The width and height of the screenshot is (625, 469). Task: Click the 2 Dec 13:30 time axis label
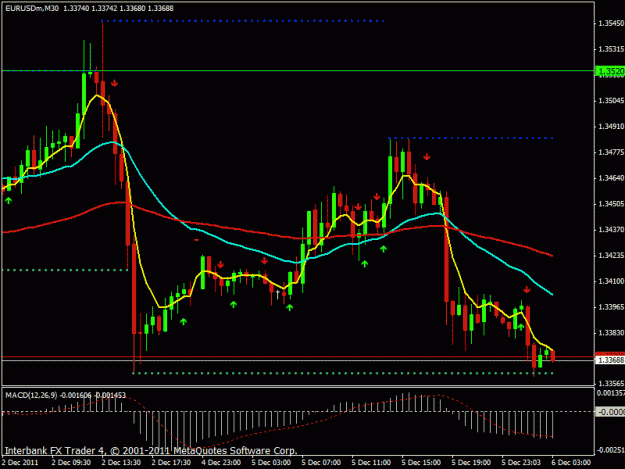[121, 463]
